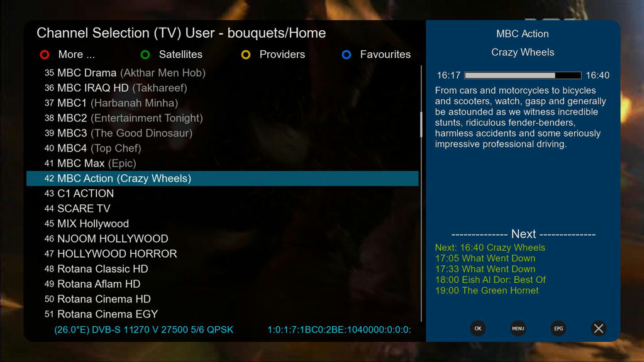Open the Favourites bouquet label
644x362 pixels.
click(x=386, y=55)
